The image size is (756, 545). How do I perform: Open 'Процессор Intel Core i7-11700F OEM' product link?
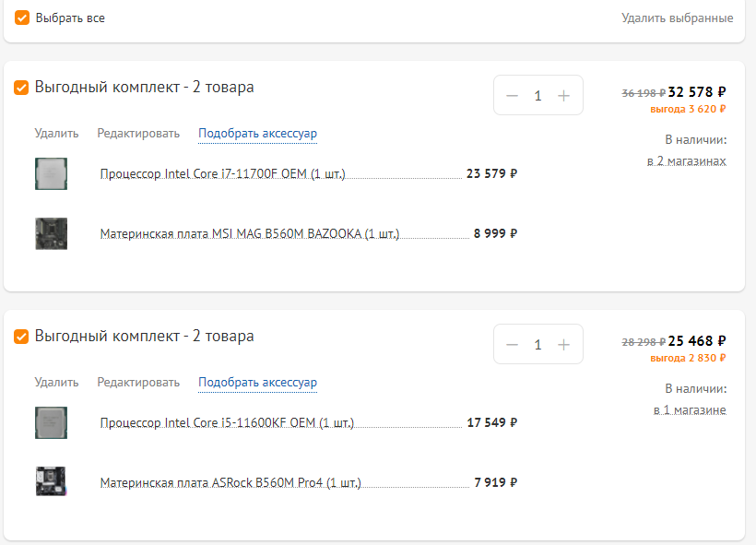pos(222,174)
